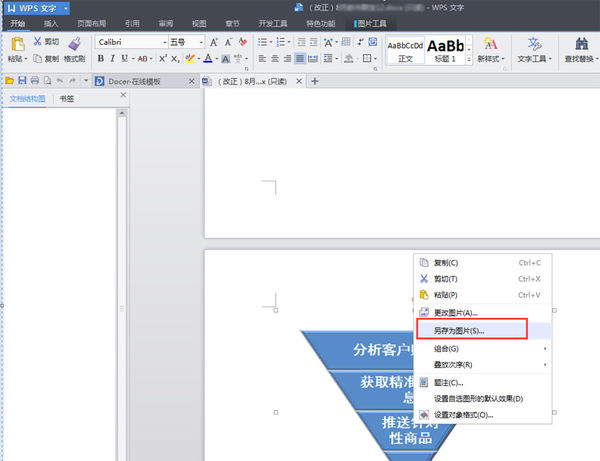The width and height of the screenshot is (600, 461).
Task: Choose 更改图片(A) in context menu
Action: pos(483,313)
